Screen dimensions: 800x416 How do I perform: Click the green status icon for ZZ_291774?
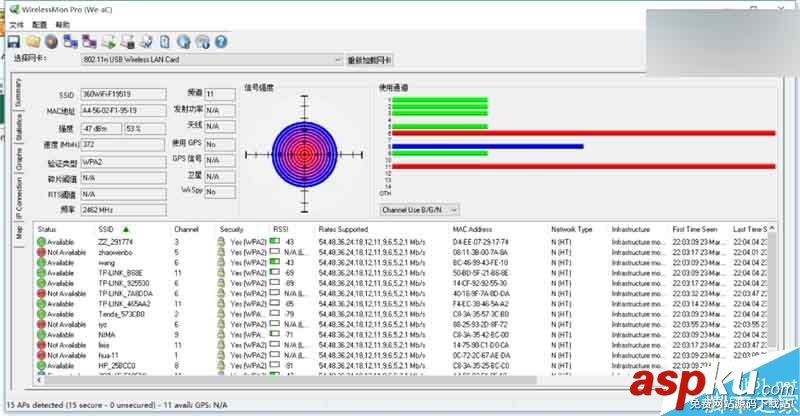[41, 242]
